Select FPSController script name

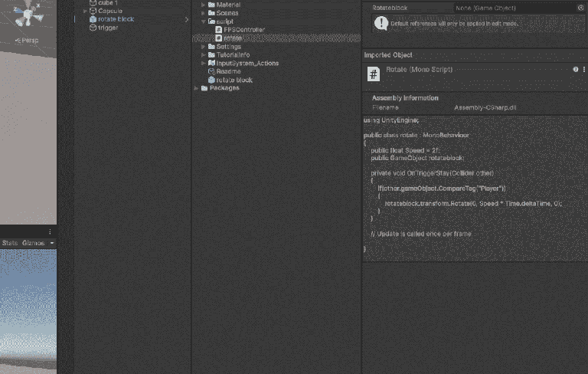tap(244, 30)
